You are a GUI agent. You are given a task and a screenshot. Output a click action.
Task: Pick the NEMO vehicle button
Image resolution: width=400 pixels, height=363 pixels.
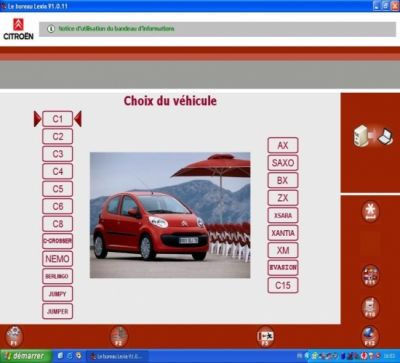(x=58, y=259)
